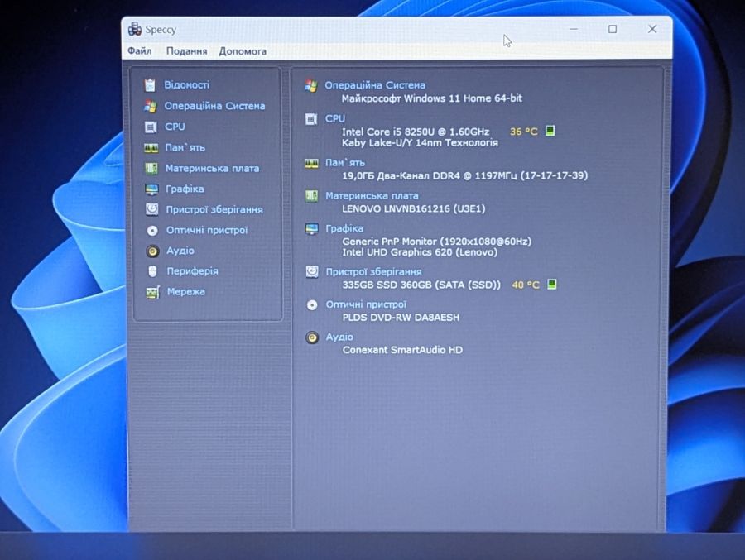Close the Speccy window
745x560 pixels.
point(652,30)
